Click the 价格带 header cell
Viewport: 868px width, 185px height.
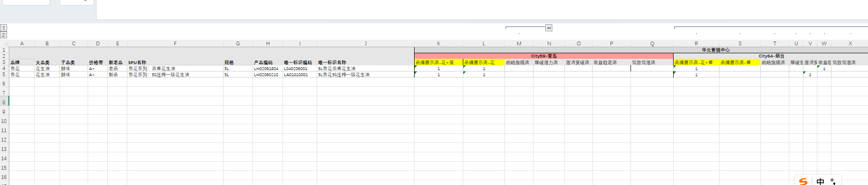tap(97, 62)
